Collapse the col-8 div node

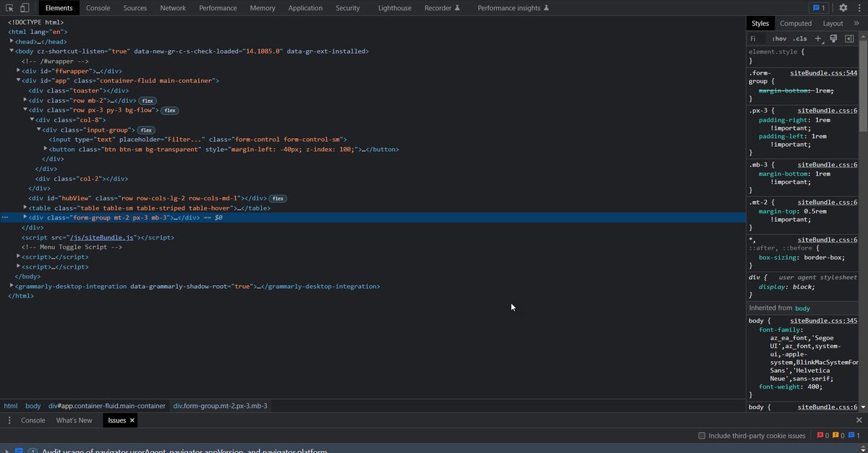pos(33,120)
